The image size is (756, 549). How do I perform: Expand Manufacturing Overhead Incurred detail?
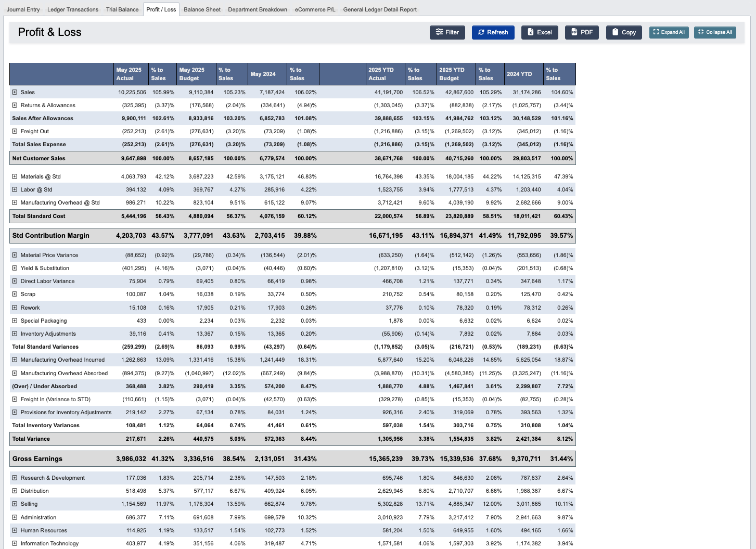pos(14,360)
